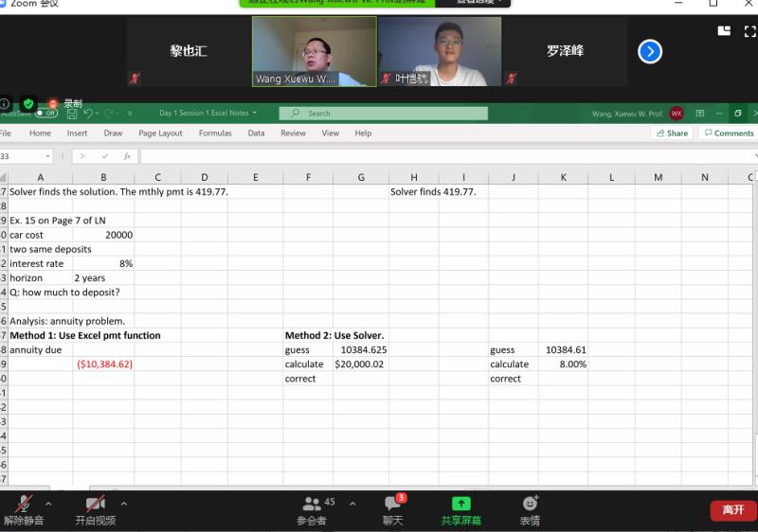Image resolution: width=758 pixels, height=532 pixels.
Task: Switch to the Page Layout tab
Action: (x=160, y=133)
